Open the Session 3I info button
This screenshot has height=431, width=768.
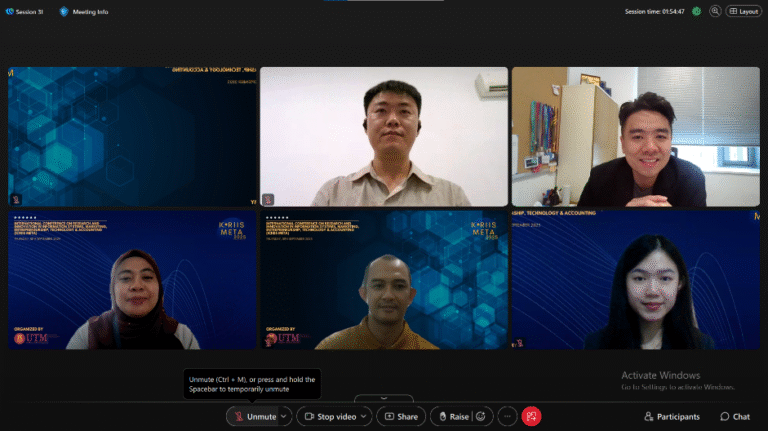tap(24, 12)
